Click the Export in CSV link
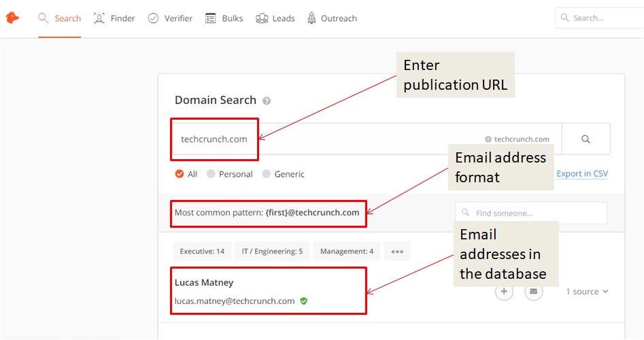 [x=582, y=173]
